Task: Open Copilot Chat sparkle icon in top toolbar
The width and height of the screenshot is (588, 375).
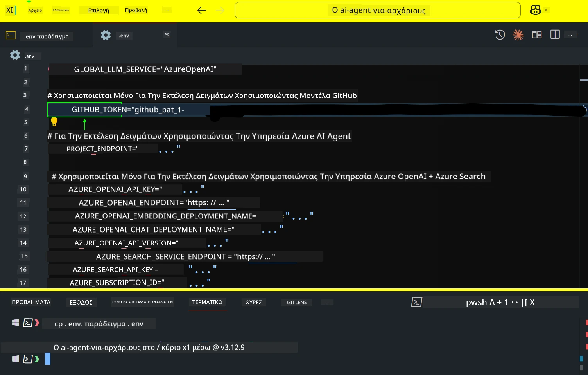Action: (518, 34)
